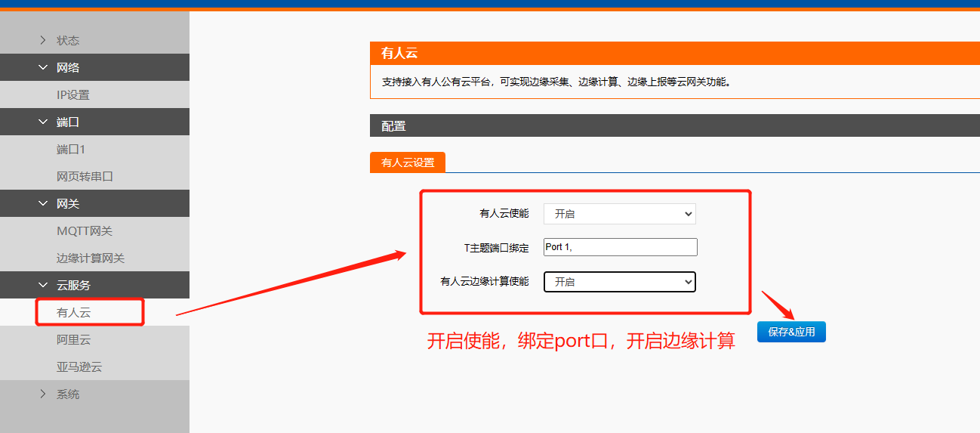Image resolution: width=980 pixels, height=433 pixels.
Task: Collapse the 端口 section chevron
Action: pos(43,122)
